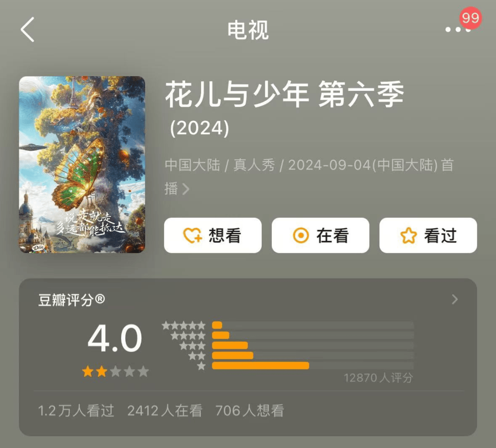The width and height of the screenshot is (496, 448).
Task: Tap the star icon on 看过
Action: (408, 235)
